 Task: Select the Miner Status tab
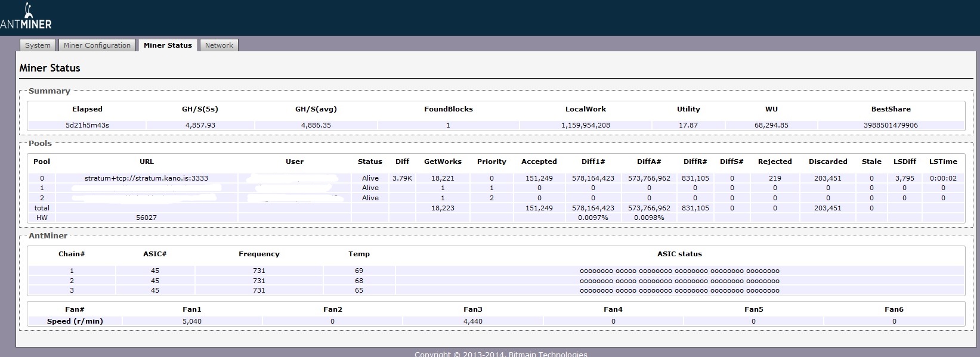tap(168, 45)
